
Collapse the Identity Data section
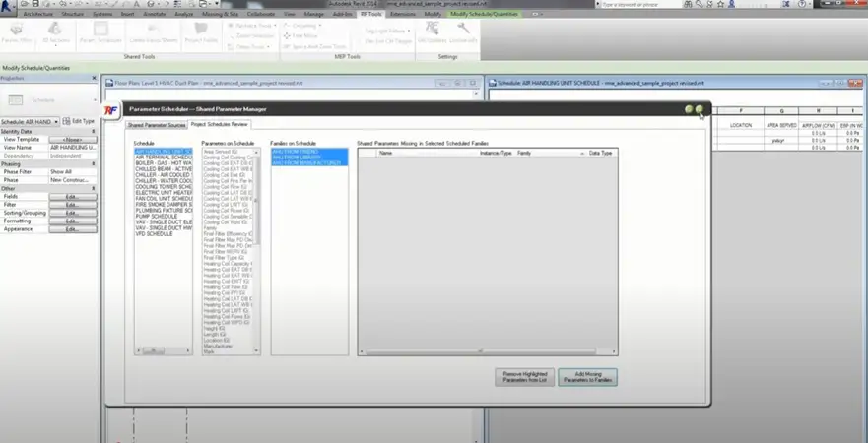(93, 132)
